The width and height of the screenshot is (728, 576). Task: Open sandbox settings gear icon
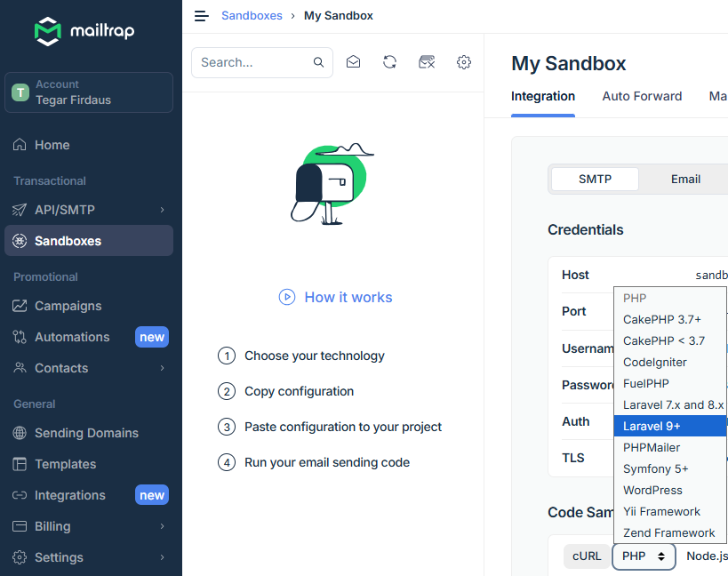coord(463,62)
